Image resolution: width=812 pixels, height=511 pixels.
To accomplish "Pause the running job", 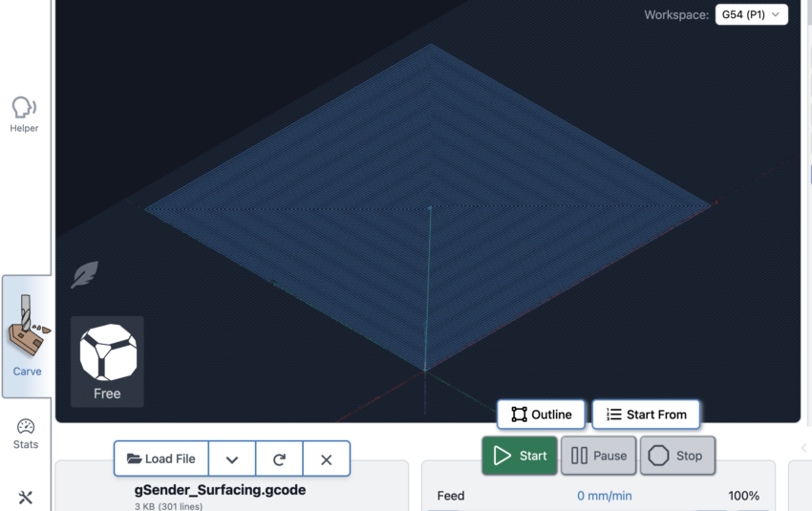I will 599,456.
